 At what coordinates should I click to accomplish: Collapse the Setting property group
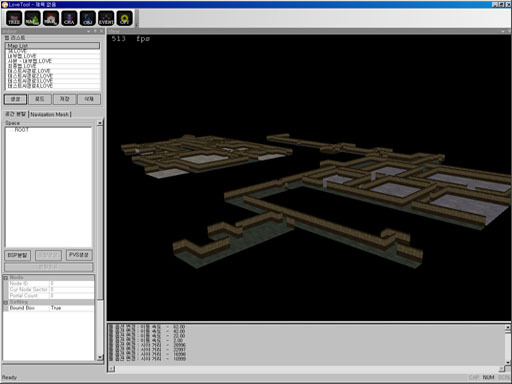tap(6, 302)
